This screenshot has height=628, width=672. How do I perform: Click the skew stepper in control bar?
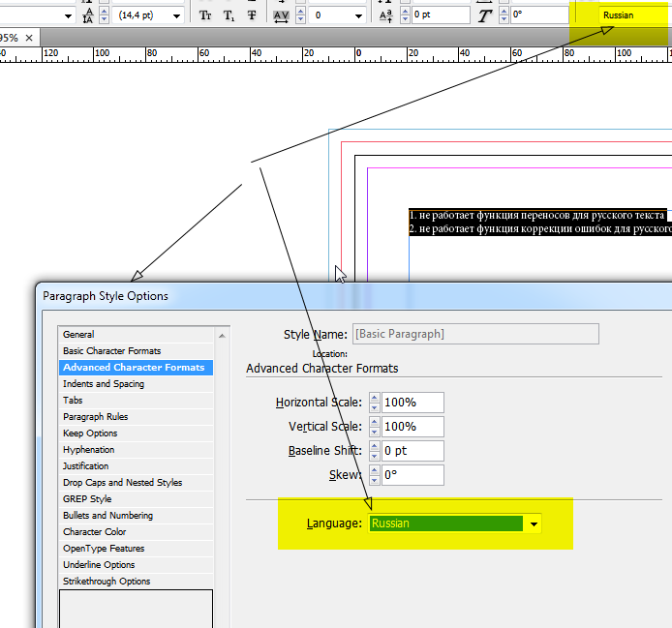[x=504, y=15]
